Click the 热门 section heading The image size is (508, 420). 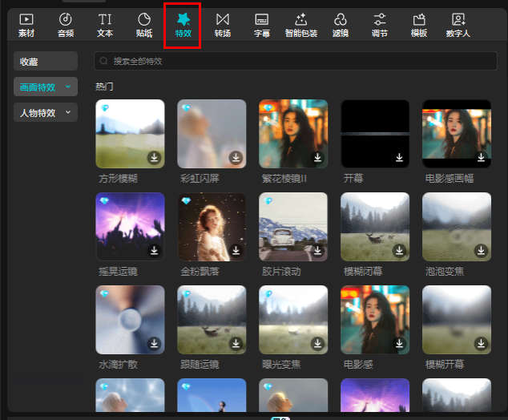click(x=104, y=87)
